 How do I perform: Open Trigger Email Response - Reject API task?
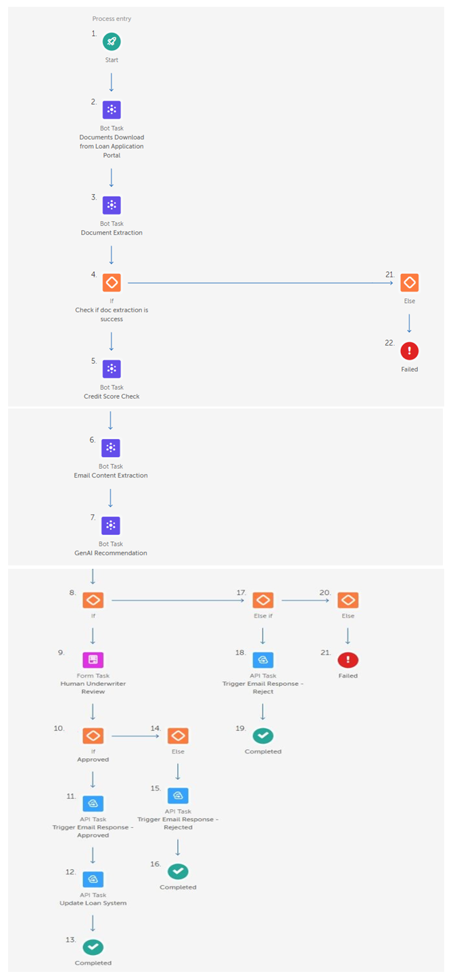(263, 659)
